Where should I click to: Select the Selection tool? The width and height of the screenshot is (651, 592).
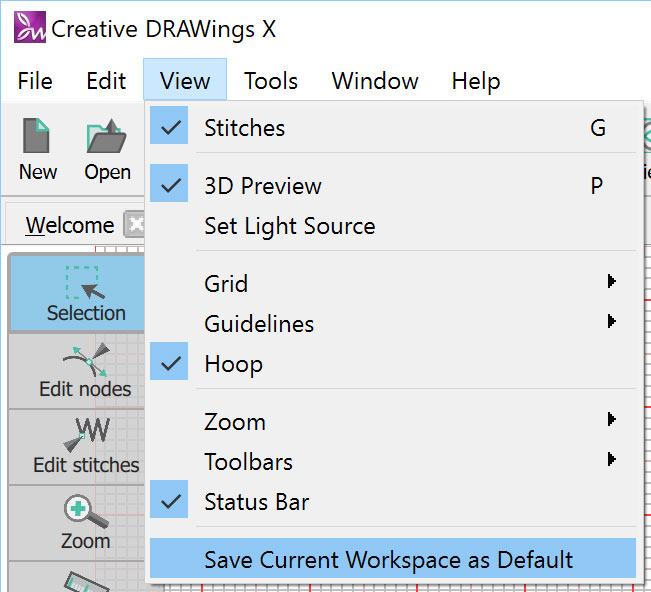click(x=86, y=292)
